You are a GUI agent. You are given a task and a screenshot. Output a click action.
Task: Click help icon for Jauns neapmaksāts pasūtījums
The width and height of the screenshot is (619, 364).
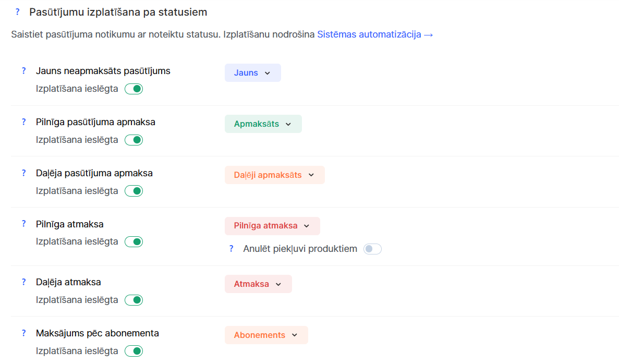click(23, 71)
